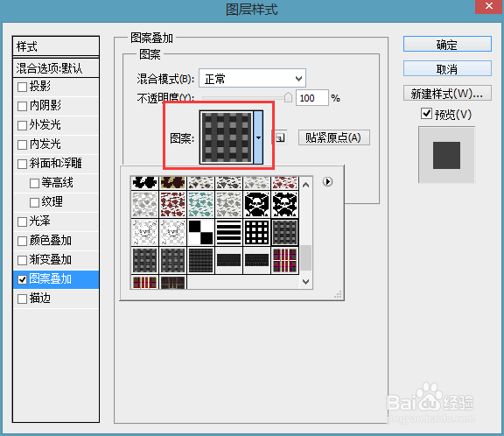
Task: Click the 确定 button
Action: coord(447,44)
